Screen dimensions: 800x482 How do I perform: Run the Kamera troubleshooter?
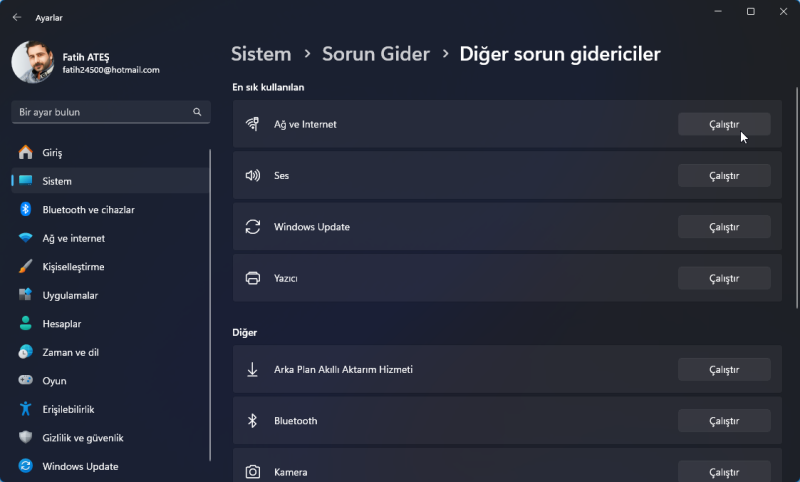pos(724,472)
